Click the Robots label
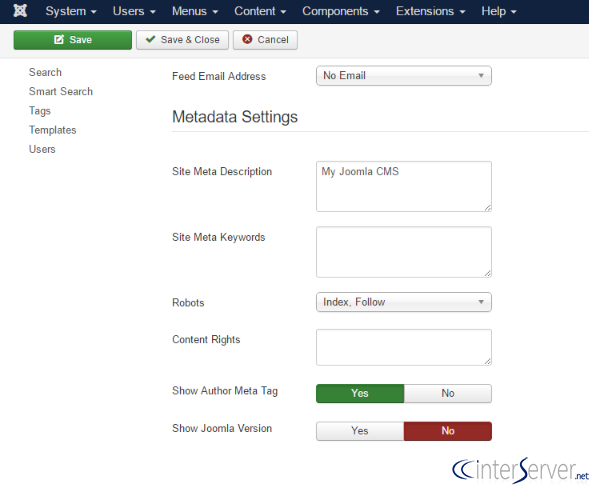This screenshot has width=589, height=486. (x=188, y=303)
